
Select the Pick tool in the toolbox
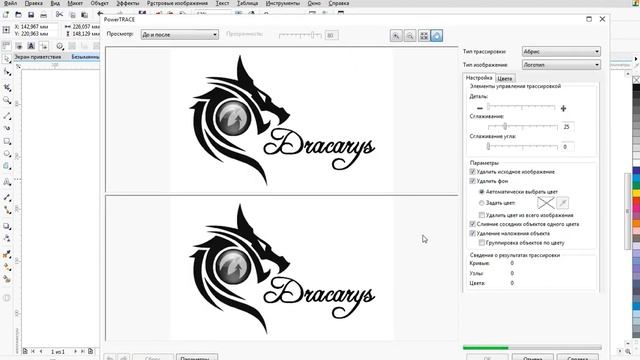pyautogui.click(x=7, y=59)
